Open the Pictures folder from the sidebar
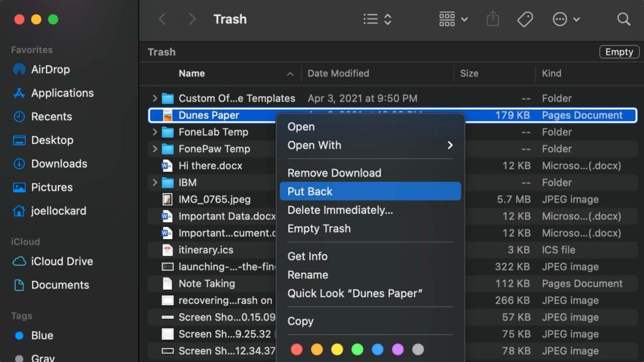 pos(49,187)
